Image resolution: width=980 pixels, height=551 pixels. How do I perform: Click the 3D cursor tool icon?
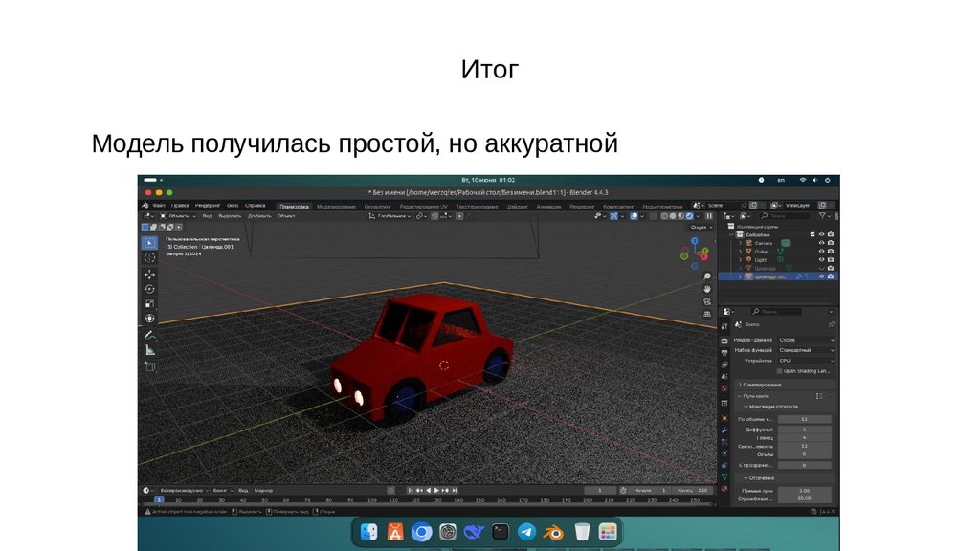click(149, 257)
